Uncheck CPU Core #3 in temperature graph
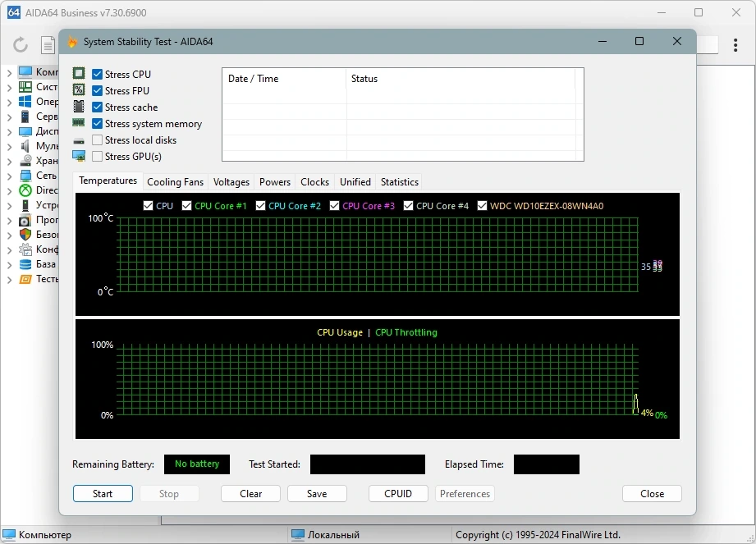 tap(334, 206)
